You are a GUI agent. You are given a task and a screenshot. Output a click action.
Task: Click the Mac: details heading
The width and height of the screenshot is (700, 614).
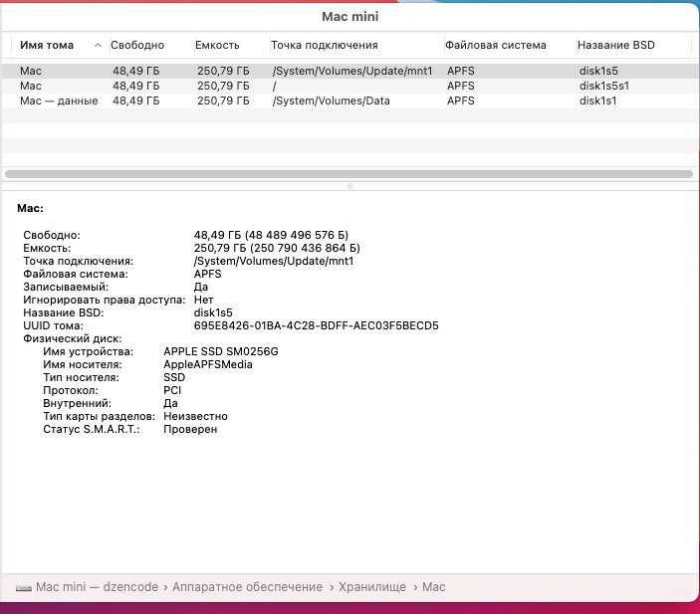point(30,208)
